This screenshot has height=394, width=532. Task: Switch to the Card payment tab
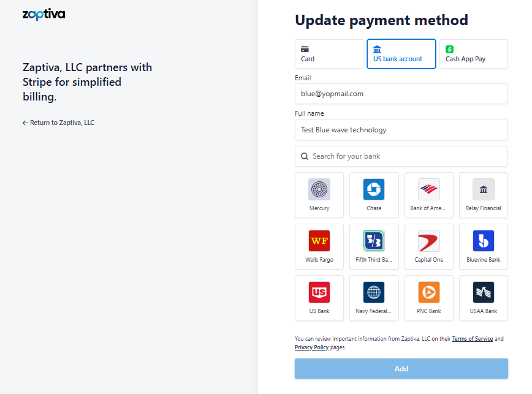click(x=329, y=54)
